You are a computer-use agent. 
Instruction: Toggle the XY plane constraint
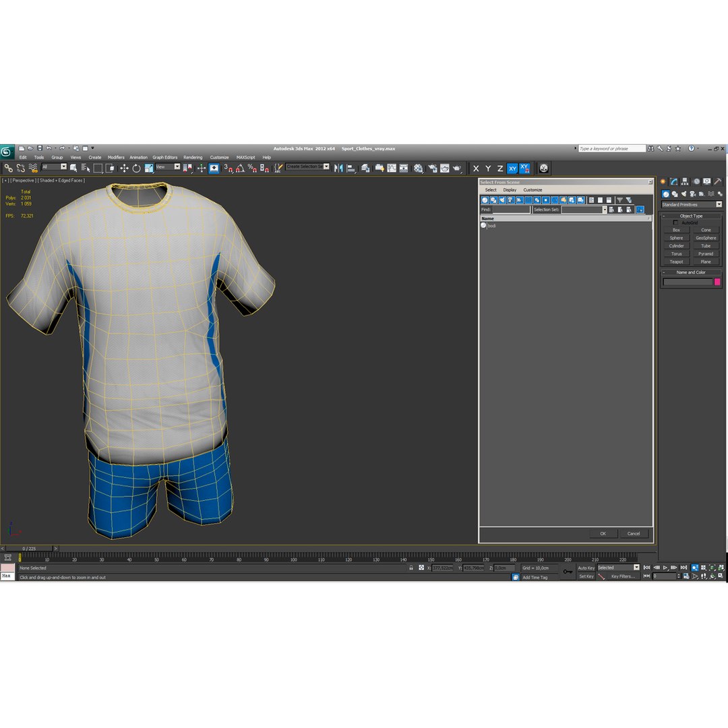pos(512,169)
